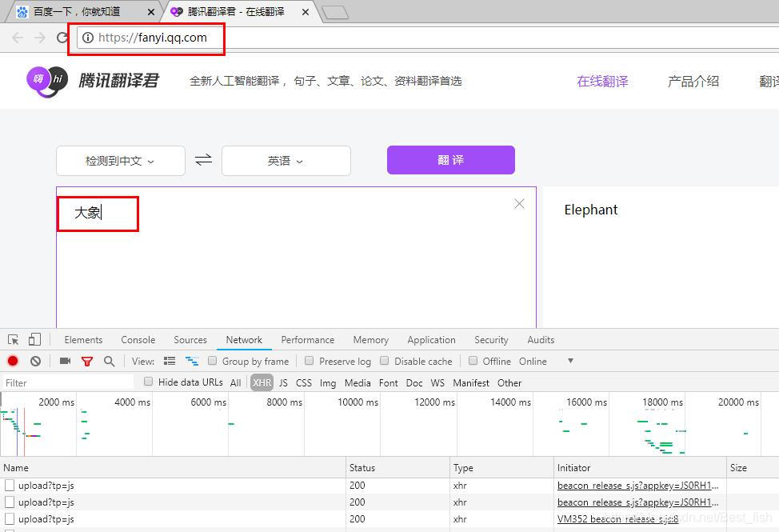Open the network request filter funnel icon
Image resolution: width=779 pixels, height=532 pixels.
(87, 361)
